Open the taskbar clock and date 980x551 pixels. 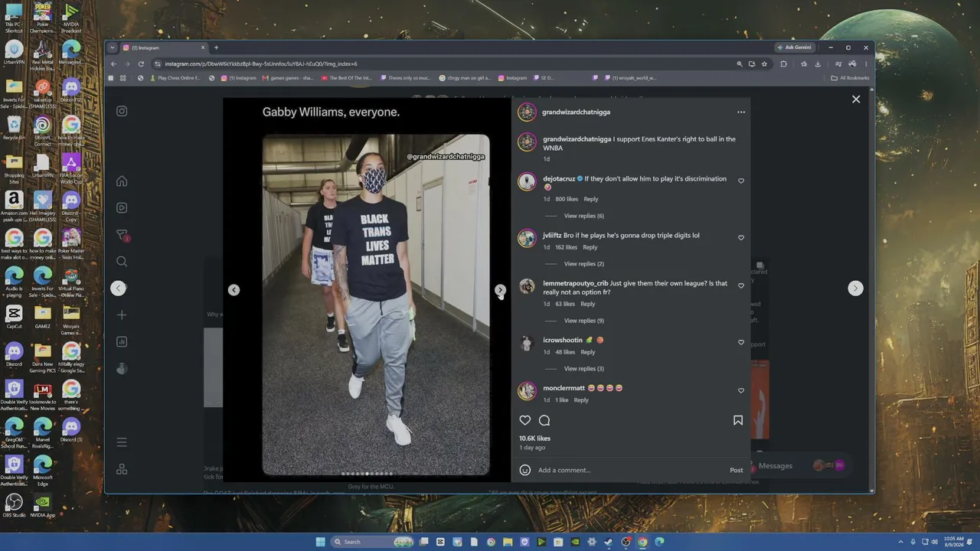click(954, 542)
